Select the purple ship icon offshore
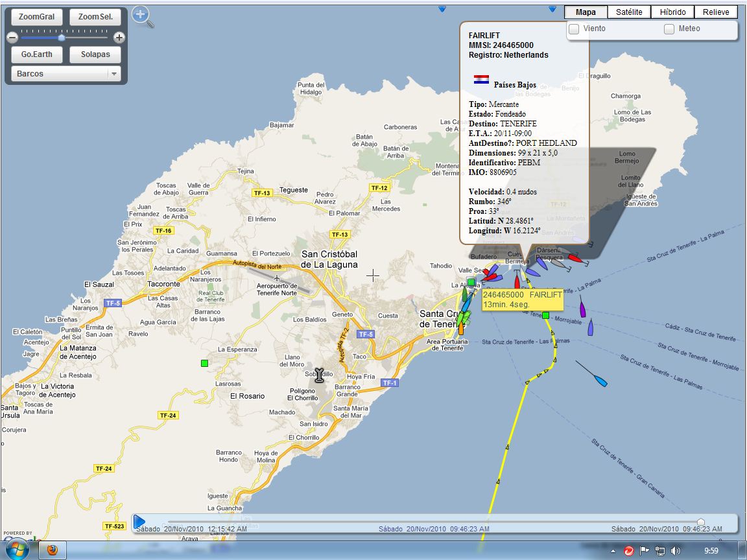Viewport: 747px width, 560px height. 582,307
